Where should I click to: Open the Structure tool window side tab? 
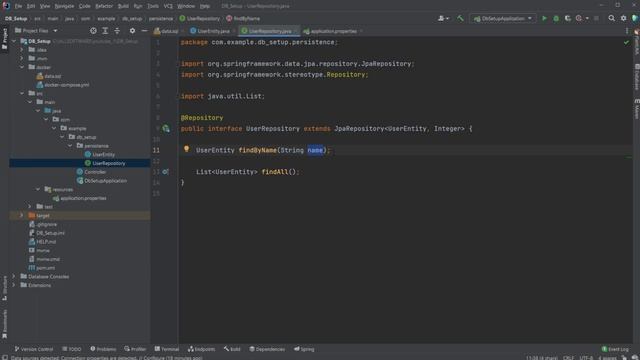[x=4, y=288]
